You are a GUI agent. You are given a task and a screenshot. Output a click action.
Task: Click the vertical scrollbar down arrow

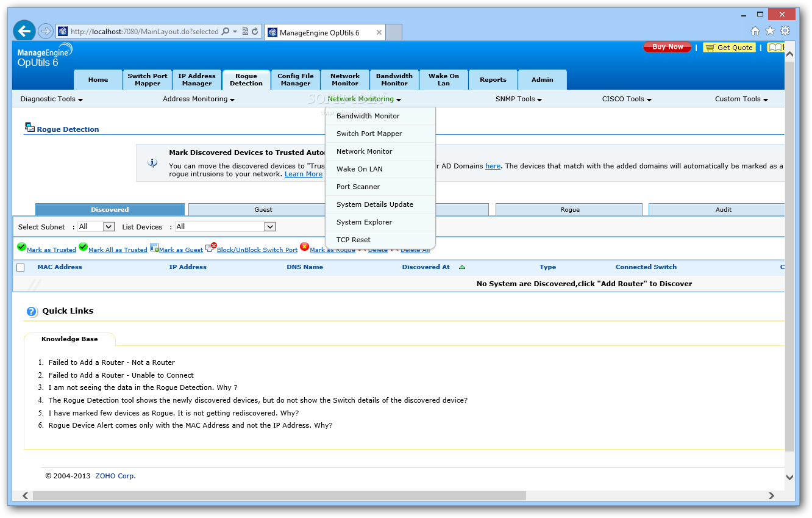(789, 477)
